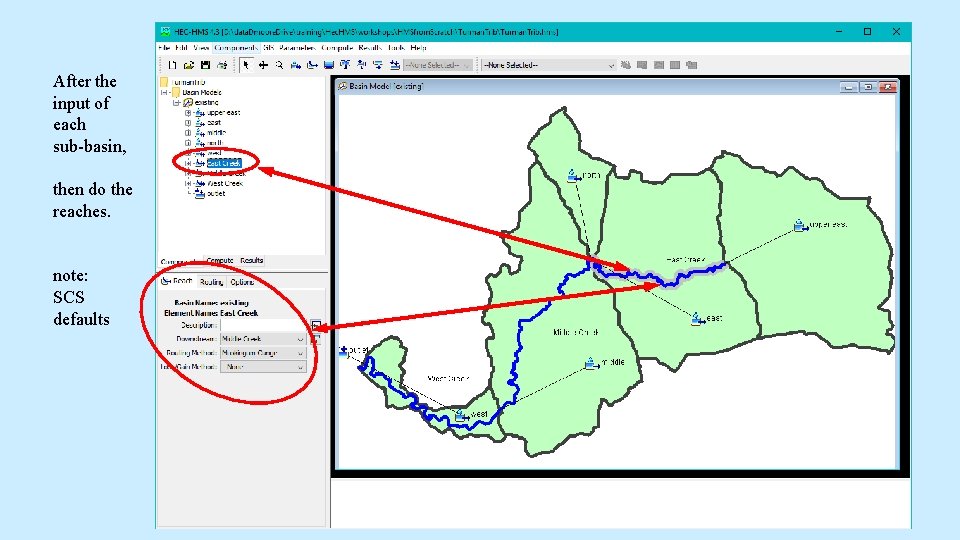The width and height of the screenshot is (960, 540).
Task: Open the Loss/Gain Method dropdown
Action: point(263,367)
